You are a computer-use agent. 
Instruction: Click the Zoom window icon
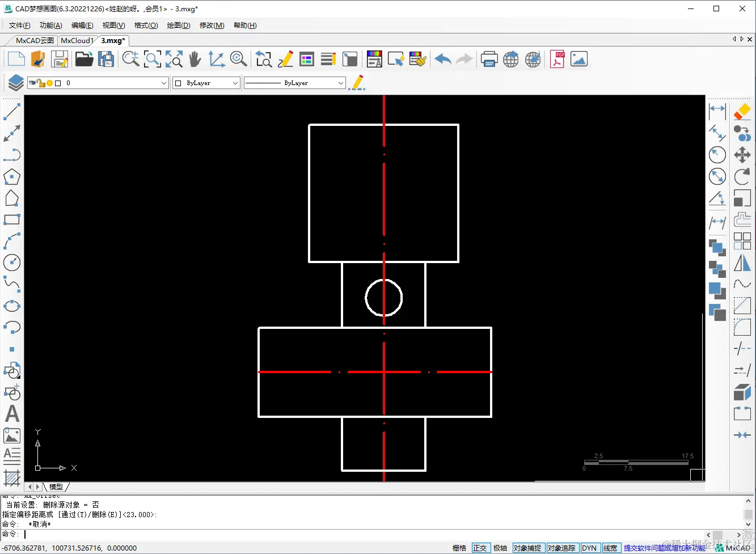tap(152, 59)
